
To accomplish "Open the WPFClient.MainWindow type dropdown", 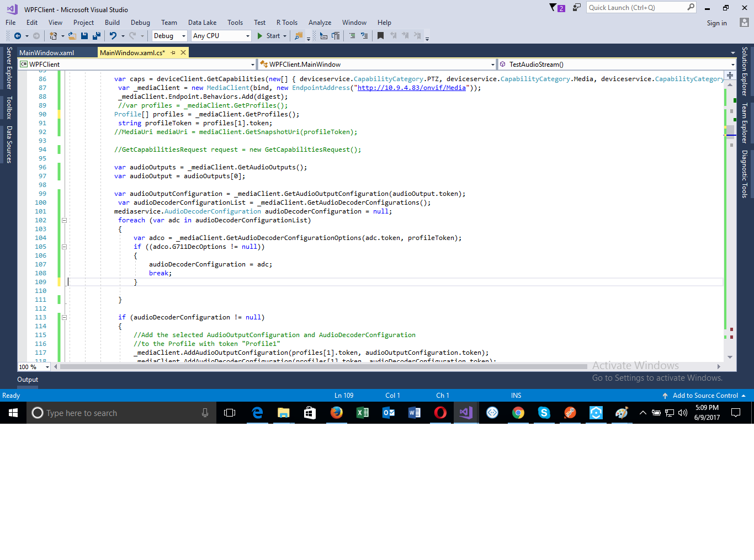I will pos(377,65).
